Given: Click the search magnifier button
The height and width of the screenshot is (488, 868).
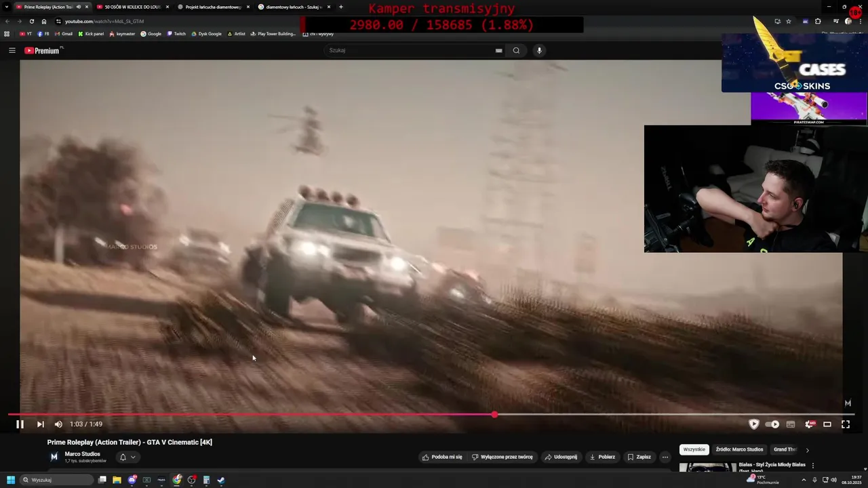Looking at the screenshot, I should (x=516, y=50).
